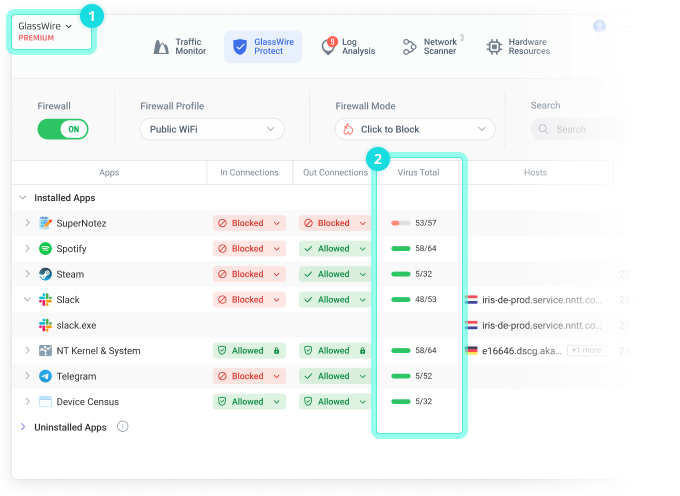Click the slack.exe process icon

[x=45, y=325]
